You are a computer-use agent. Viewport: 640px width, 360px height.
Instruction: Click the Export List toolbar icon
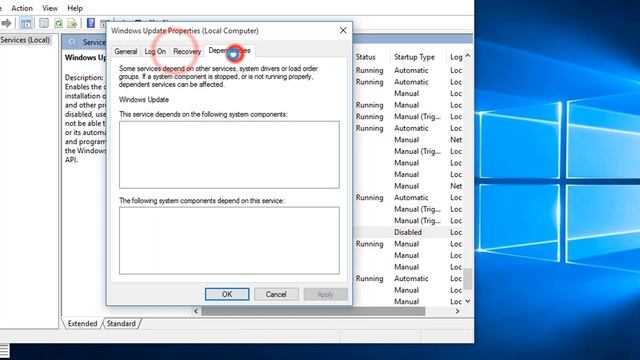pyautogui.click(x=72, y=23)
